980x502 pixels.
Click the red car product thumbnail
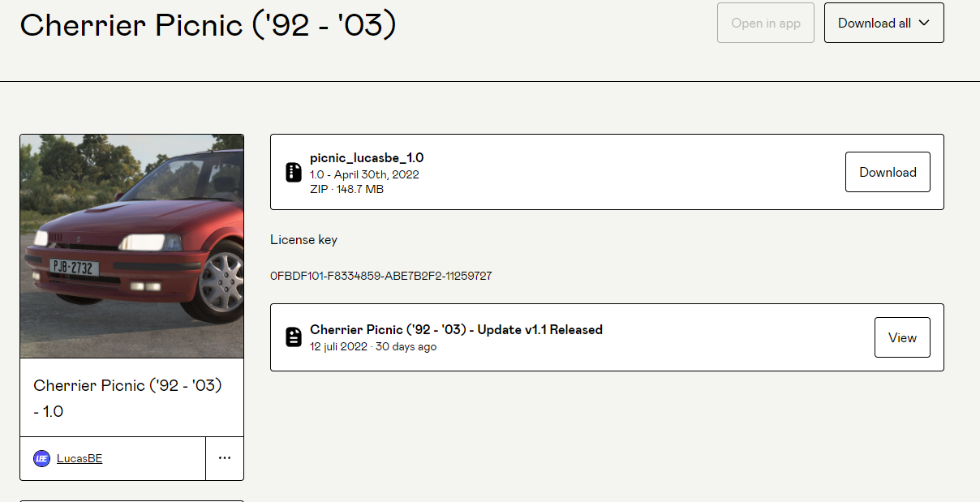coord(131,246)
